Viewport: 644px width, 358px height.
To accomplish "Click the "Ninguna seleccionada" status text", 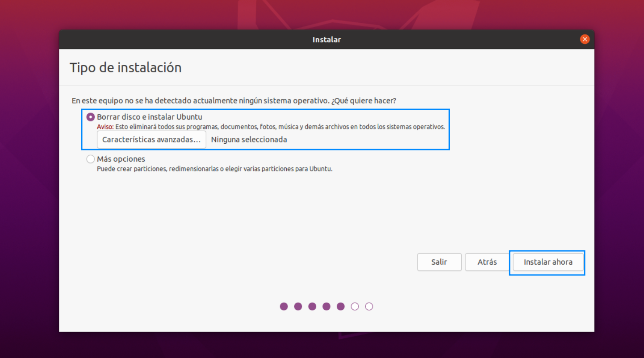I will point(249,139).
